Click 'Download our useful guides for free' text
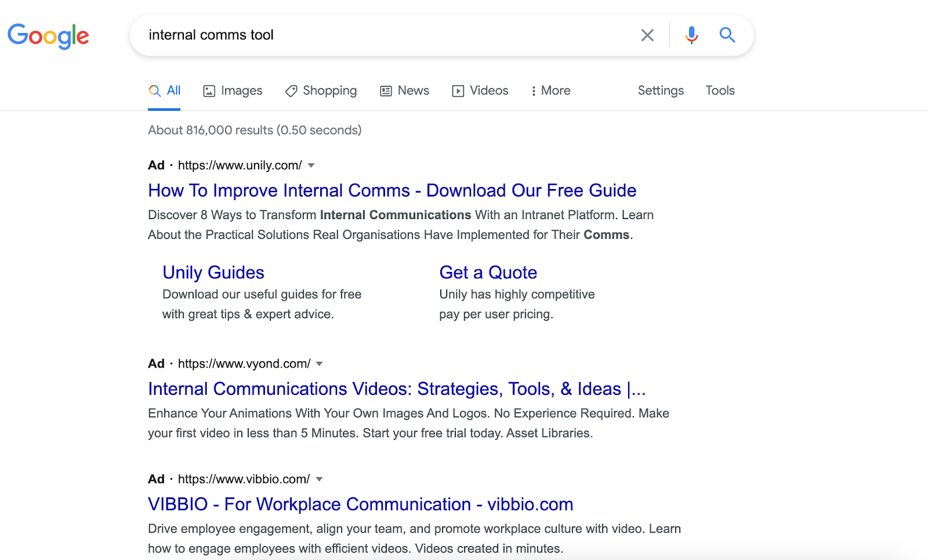The height and width of the screenshot is (560, 928). click(x=262, y=304)
